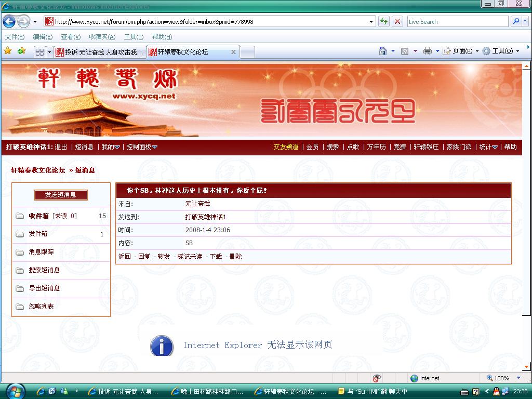Click inside the Live Search box

[457, 22]
